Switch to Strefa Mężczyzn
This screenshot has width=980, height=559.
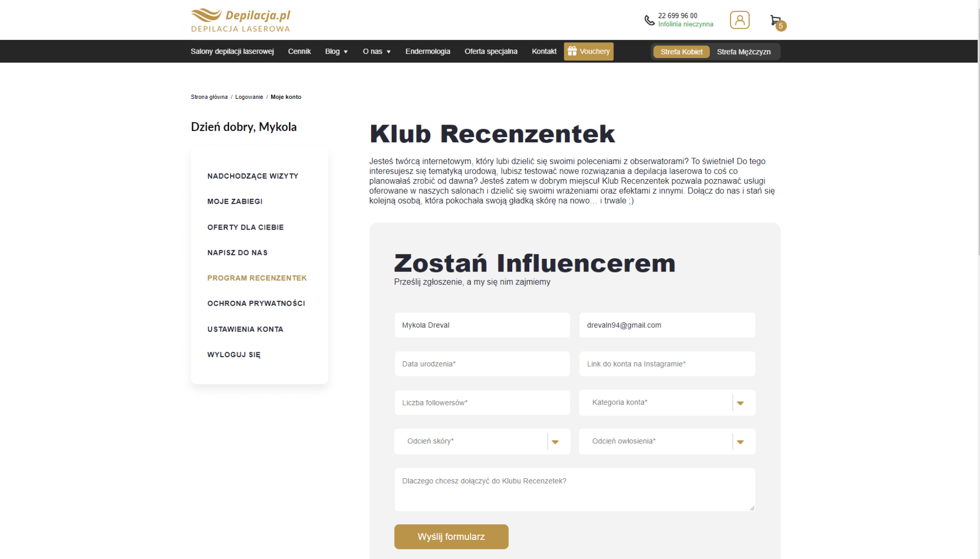pyautogui.click(x=744, y=51)
